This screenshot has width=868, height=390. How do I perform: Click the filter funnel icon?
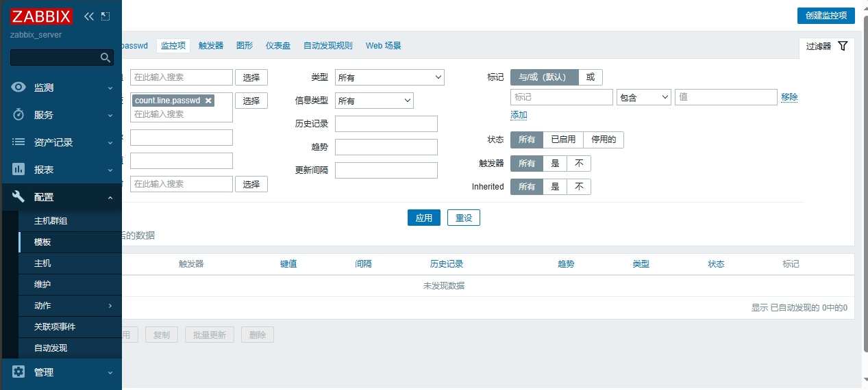point(843,46)
